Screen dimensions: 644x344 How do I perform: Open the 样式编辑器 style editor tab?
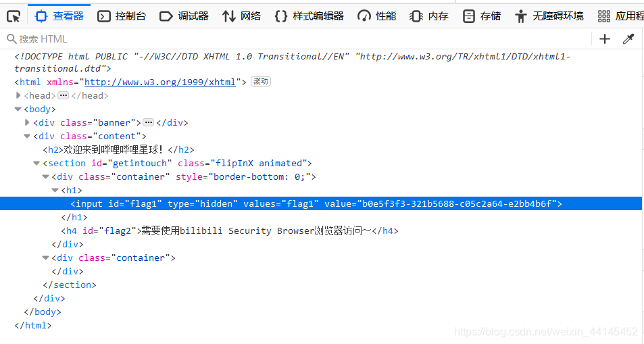click(309, 16)
